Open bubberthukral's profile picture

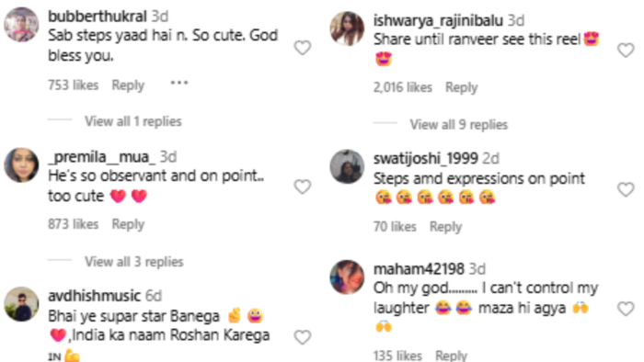click(x=21, y=24)
